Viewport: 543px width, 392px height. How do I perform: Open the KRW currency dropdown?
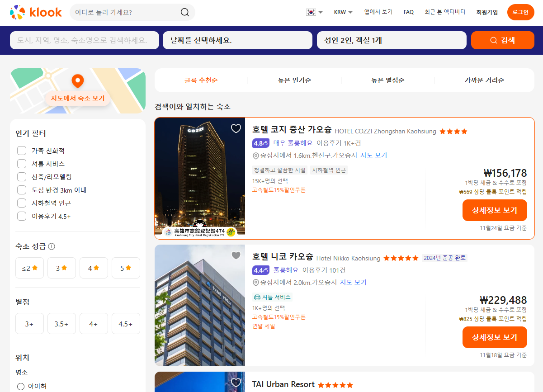pyautogui.click(x=343, y=12)
